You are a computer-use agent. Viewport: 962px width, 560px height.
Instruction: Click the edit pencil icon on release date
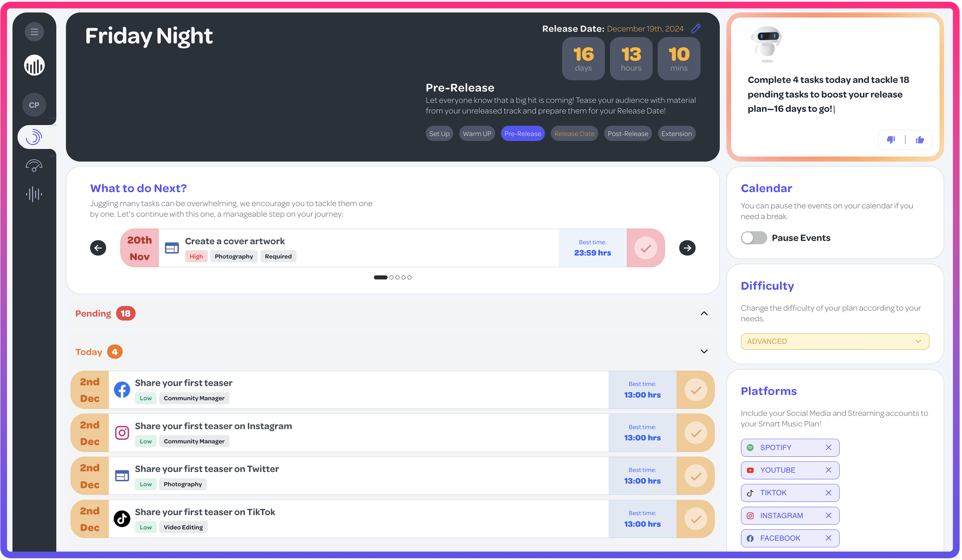point(697,29)
